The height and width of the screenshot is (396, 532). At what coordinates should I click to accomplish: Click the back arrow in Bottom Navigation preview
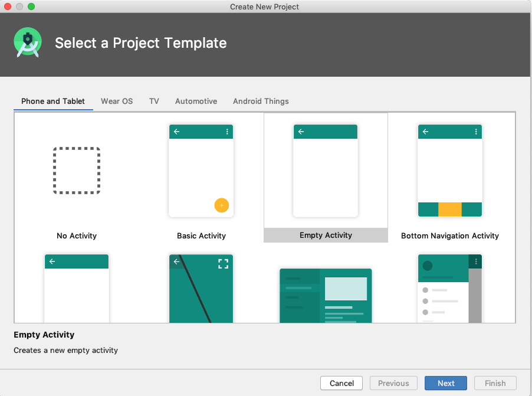[x=425, y=132]
